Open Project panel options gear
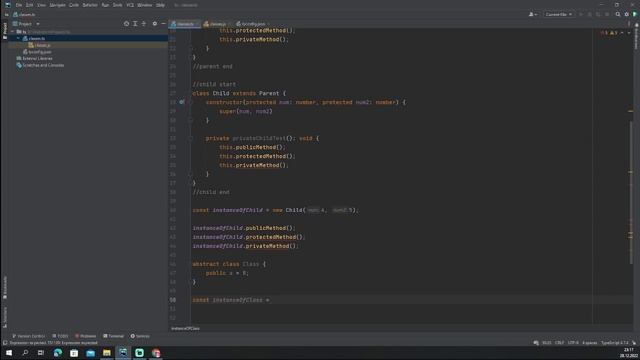Image resolution: width=640 pixels, height=360 pixels. point(155,24)
